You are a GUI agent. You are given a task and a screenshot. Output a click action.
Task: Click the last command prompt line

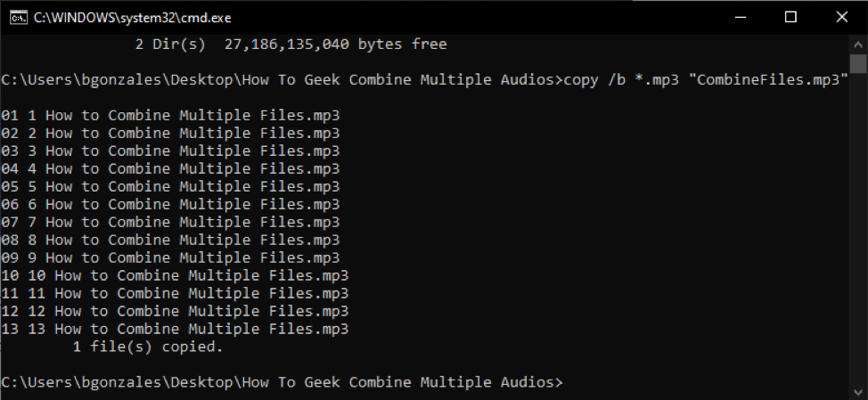[x=282, y=382]
